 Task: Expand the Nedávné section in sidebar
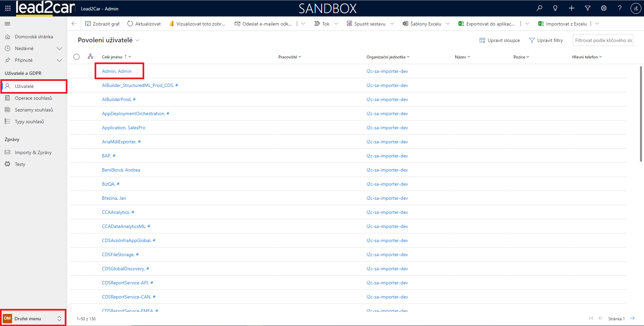(59, 49)
